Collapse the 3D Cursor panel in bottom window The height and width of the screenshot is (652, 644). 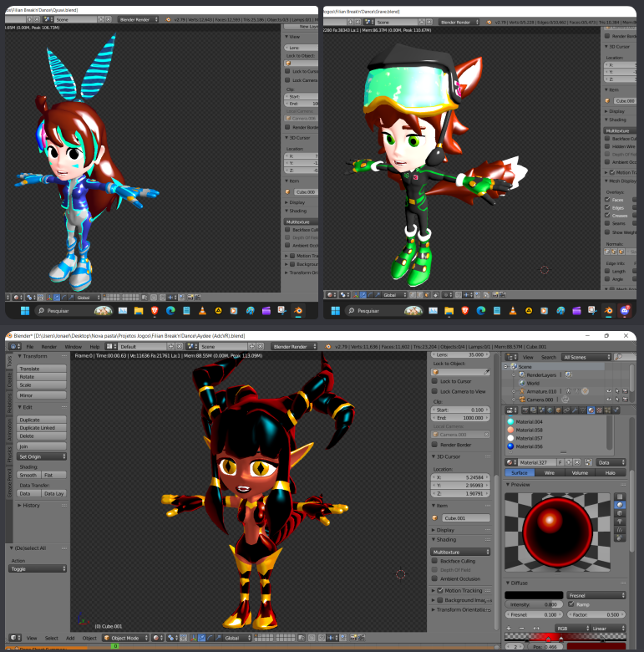pyautogui.click(x=449, y=456)
